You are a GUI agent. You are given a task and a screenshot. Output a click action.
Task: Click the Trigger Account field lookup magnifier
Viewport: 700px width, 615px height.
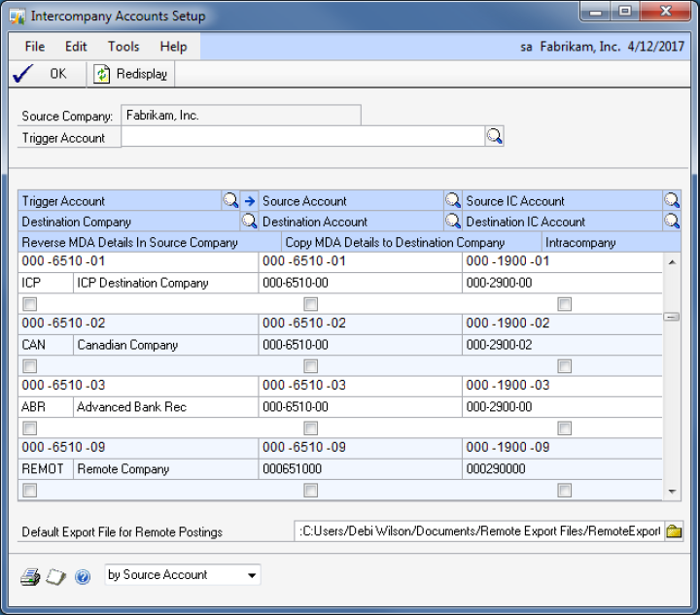click(x=494, y=137)
